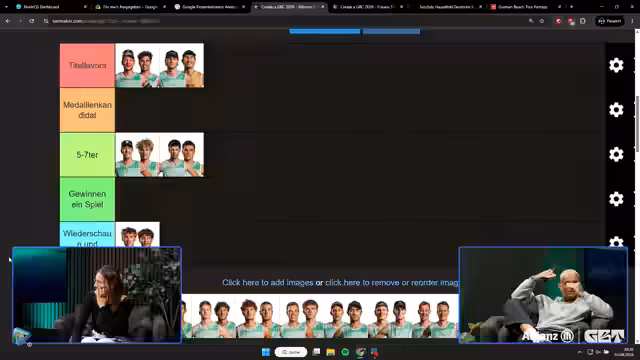This screenshot has width=640, height=360.
Task: Click the 'Click here to add images' link
Action: 267,282
